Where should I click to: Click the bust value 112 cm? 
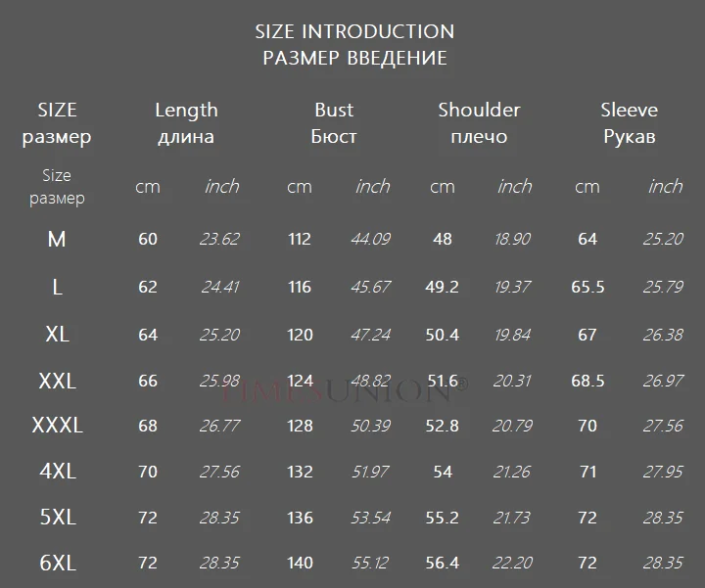point(300,239)
